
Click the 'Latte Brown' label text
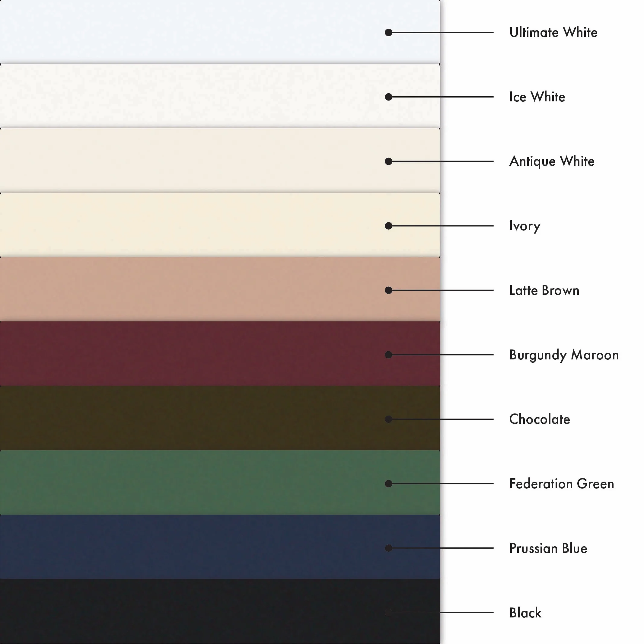point(544,290)
